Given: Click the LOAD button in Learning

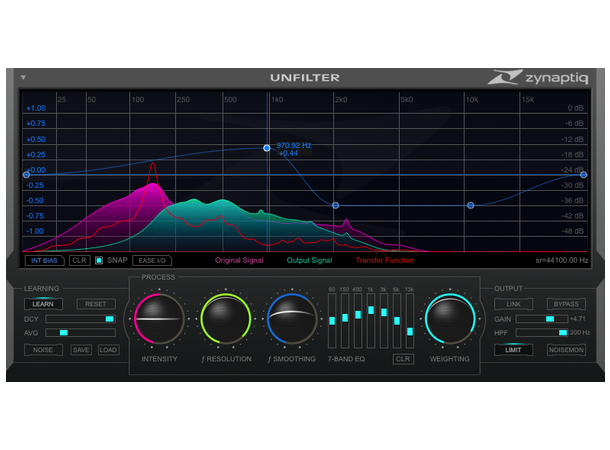Looking at the screenshot, I should pos(108,350).
